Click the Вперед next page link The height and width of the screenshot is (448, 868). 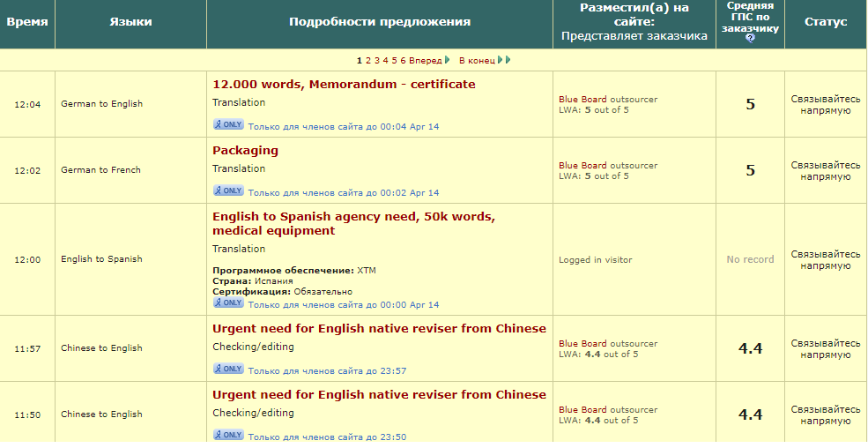coord(426,60)
